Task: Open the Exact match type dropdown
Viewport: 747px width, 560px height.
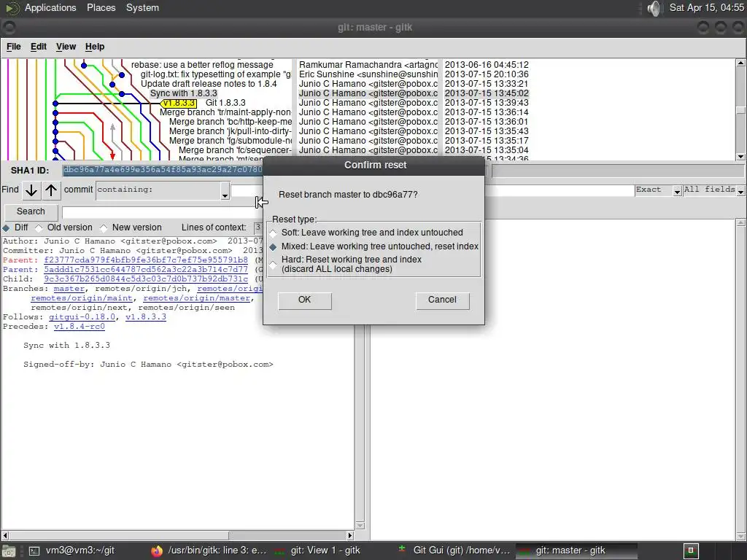Action: point(677,191)
